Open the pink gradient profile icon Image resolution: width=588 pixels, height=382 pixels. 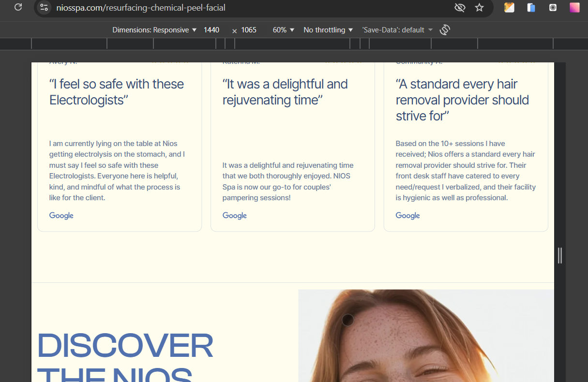point(574,7)
